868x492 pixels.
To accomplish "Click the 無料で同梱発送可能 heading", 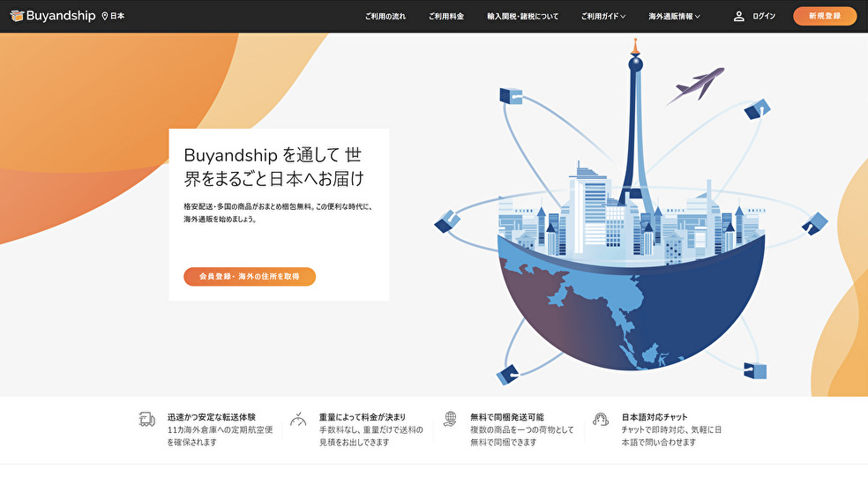I will tap(507, 417).
